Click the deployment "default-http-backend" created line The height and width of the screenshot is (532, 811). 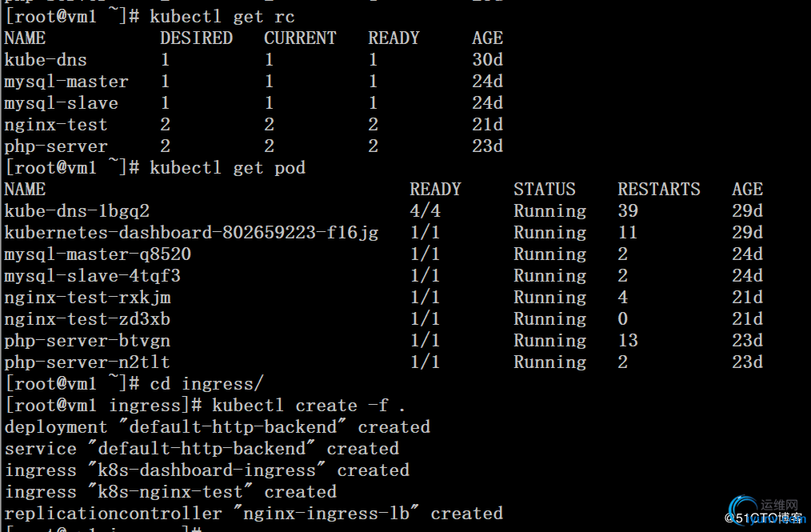point(218,427)
